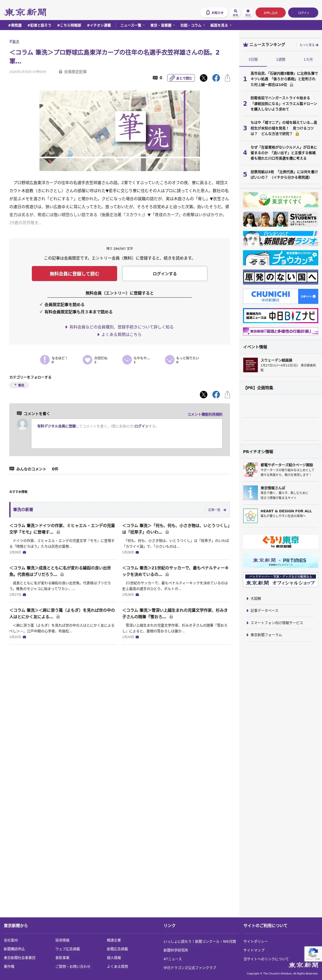Click the purple ログイン header button

click(x=303, y=13)
